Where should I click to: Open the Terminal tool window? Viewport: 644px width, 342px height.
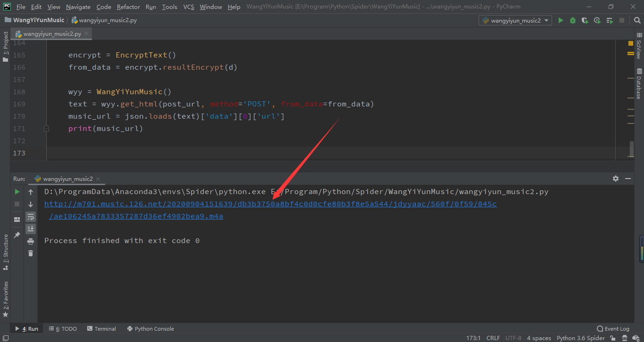coord(100,329)
